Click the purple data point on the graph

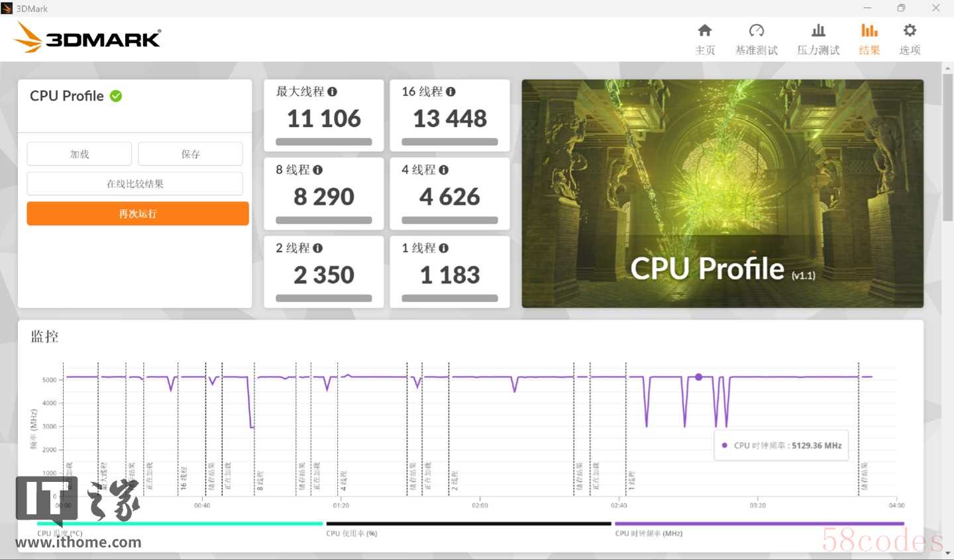tap(699, 377)
